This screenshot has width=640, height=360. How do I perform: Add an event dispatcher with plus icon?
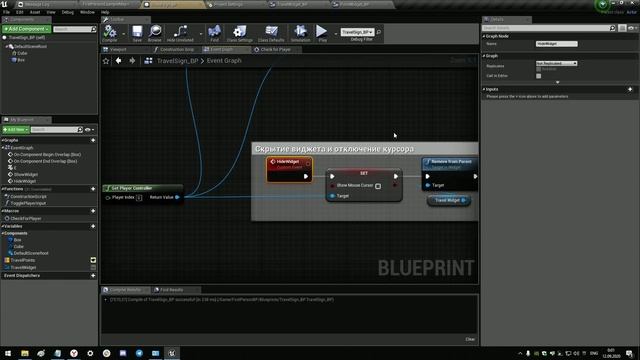coord(93,276)
